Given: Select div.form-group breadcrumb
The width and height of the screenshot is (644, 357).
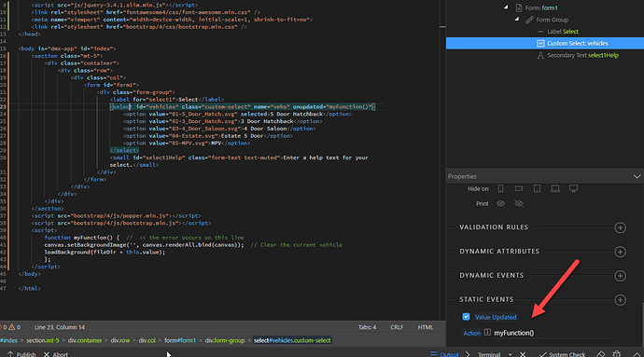Looking at the screenshot, I should tap(225, 340).
